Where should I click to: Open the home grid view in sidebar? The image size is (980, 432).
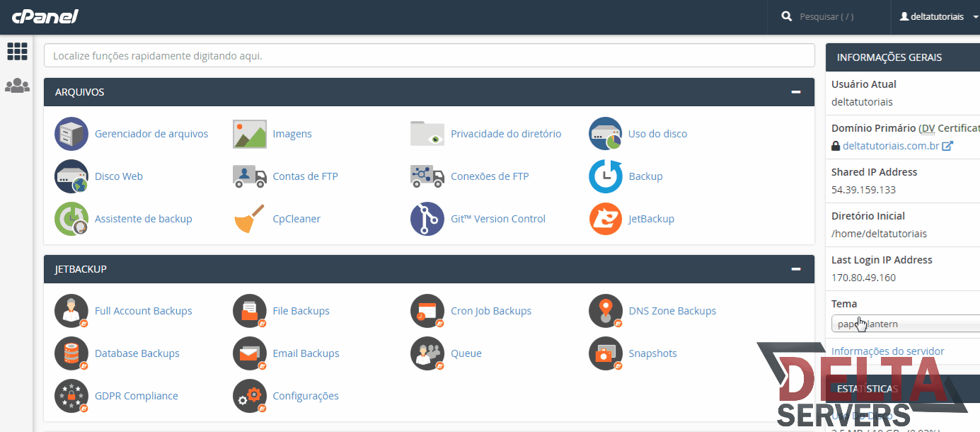click(x=17, y=51)
